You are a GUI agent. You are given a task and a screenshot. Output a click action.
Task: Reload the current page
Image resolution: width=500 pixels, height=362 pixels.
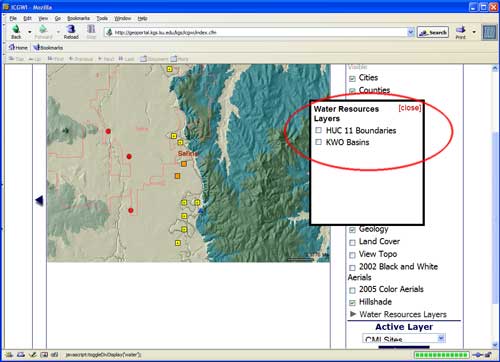[x=71, y=32]
